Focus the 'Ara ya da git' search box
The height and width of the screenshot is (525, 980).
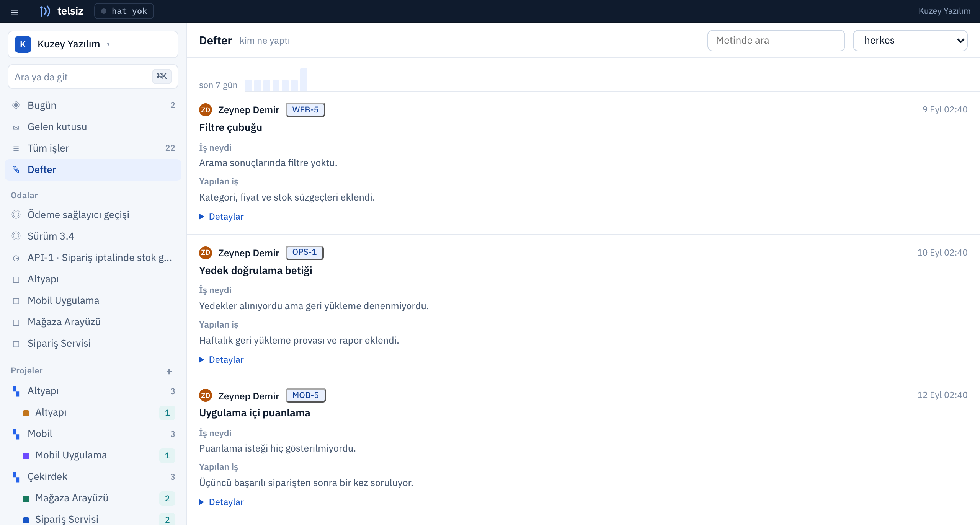(x=93, y=77)
